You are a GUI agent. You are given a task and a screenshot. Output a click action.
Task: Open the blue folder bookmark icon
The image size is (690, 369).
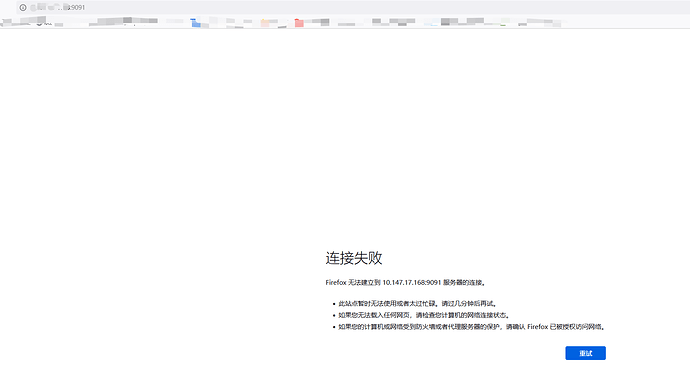click(196, 22)
